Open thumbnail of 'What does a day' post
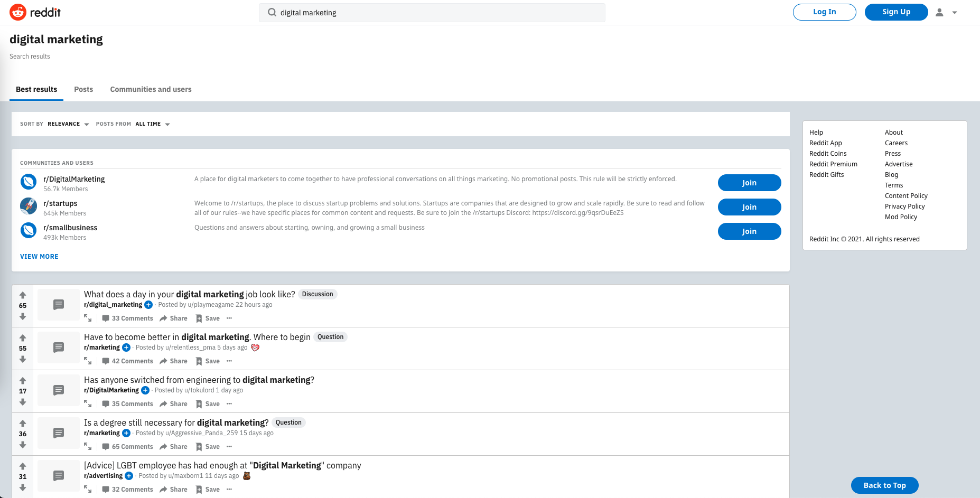The image size is (980, 498). (59, 305)
